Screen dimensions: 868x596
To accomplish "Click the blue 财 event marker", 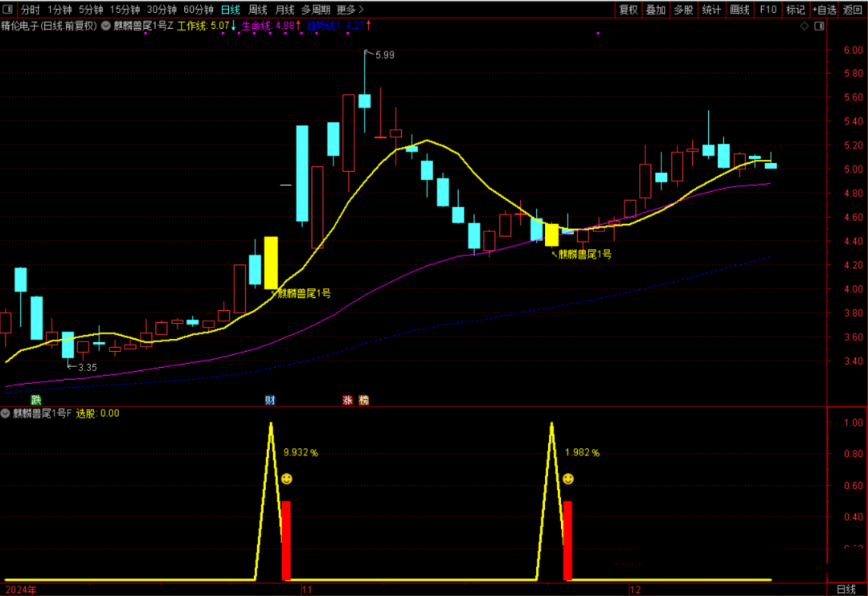I will pos(271,399).
